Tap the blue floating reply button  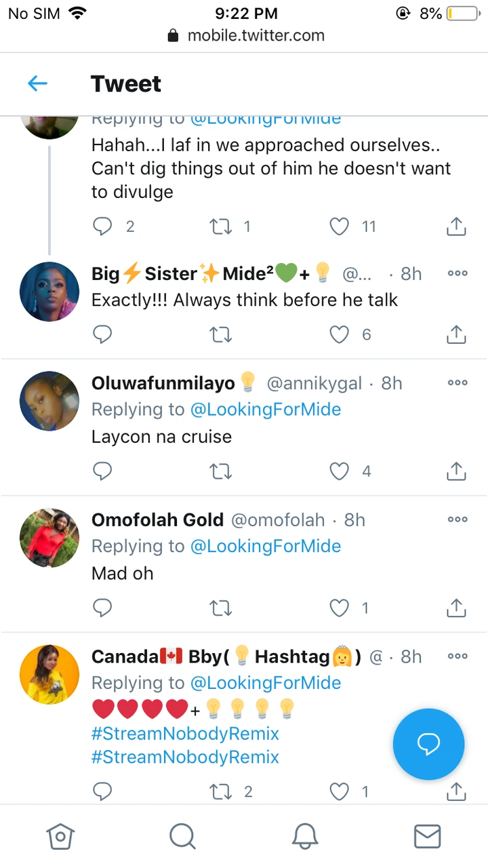[x=428, y=744]
